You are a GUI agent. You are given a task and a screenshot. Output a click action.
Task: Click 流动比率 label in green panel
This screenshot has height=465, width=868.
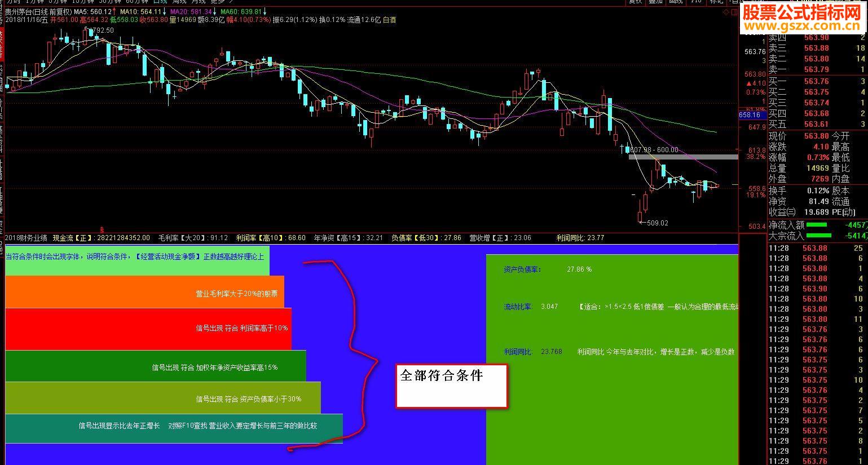518,307
